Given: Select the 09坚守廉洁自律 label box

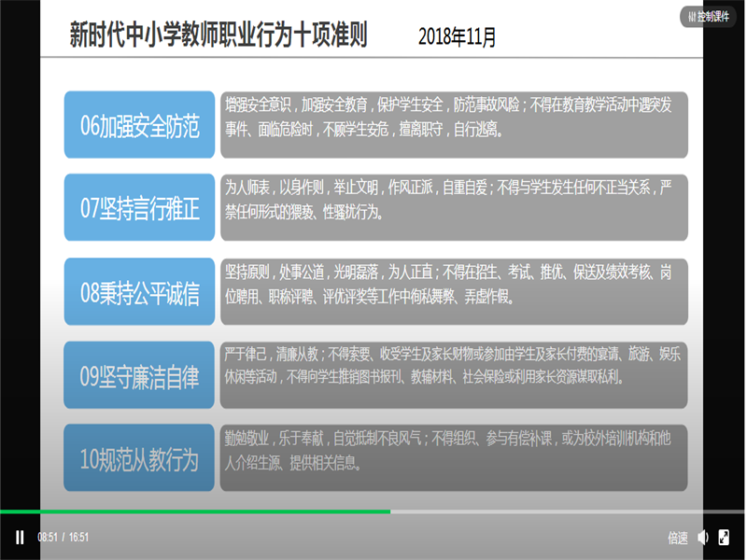Looking at the screenshot, I should coord(139,375).
